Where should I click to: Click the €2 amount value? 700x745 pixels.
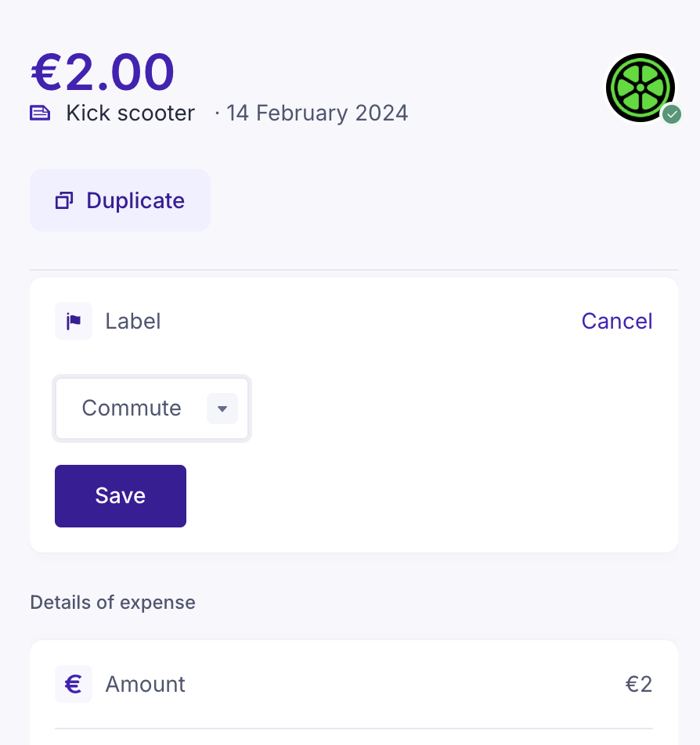(x=638, y=684)
